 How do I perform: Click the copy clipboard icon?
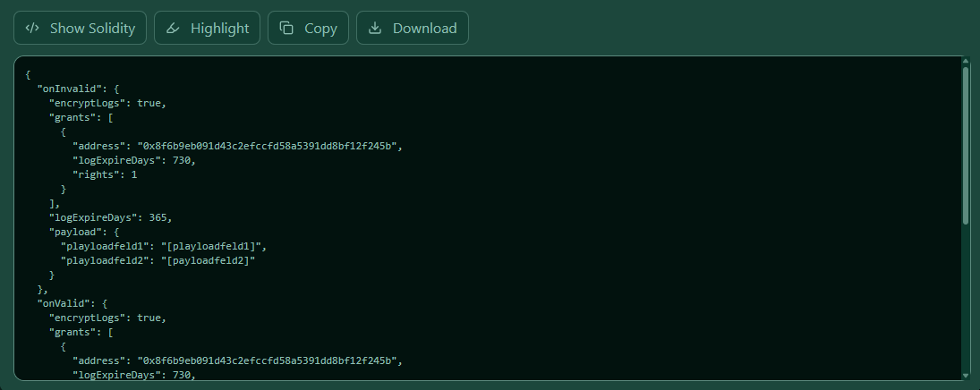click(x=286, y=28)
